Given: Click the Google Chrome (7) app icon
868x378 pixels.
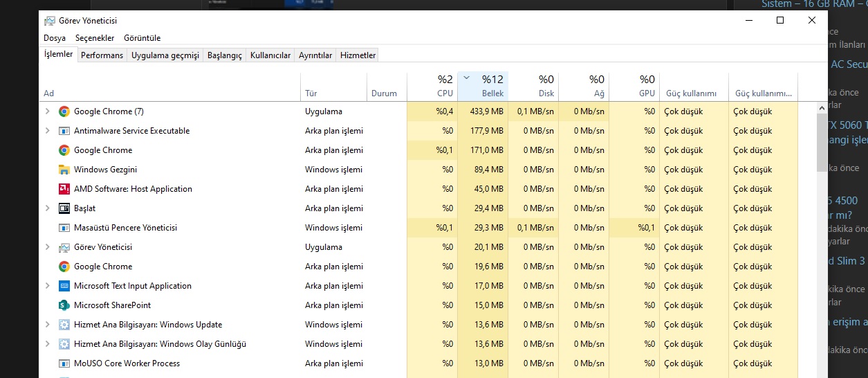Looking at the screenshot, I should [64, 111].
